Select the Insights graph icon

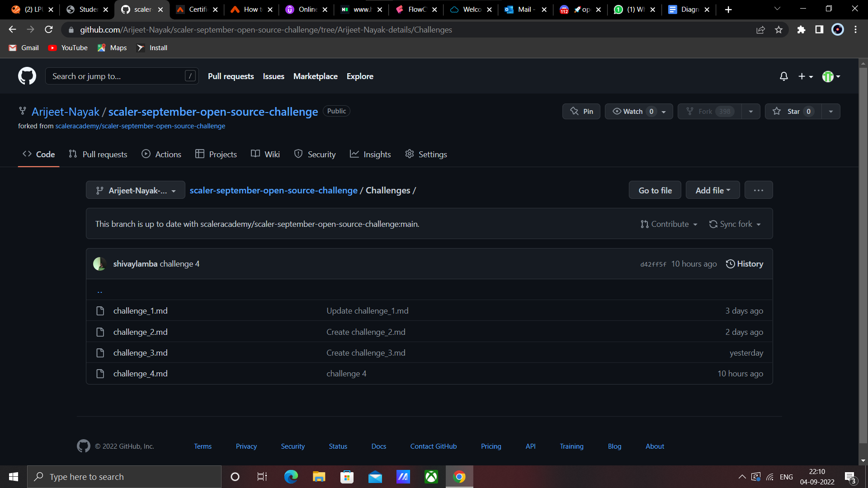[x=354, y=154]
